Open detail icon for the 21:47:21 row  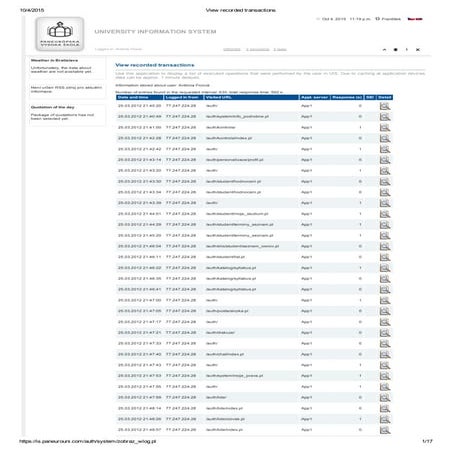click(x=385, y=333)
